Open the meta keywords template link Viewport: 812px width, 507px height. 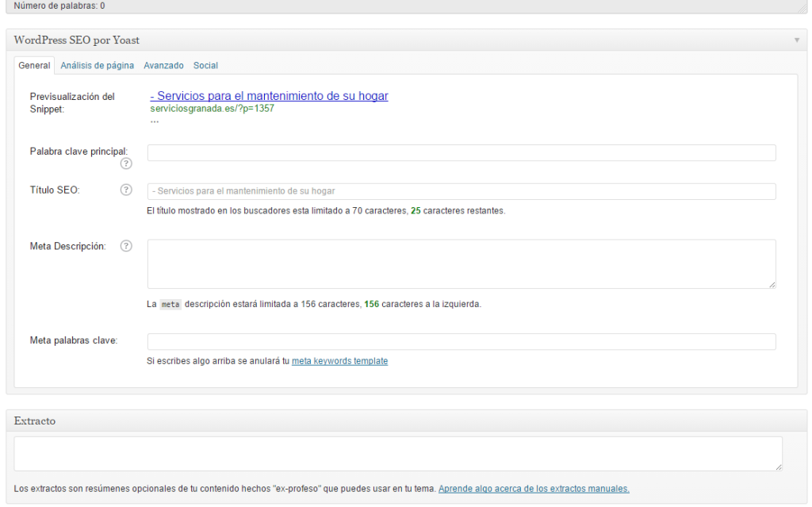tap(339, 361)
